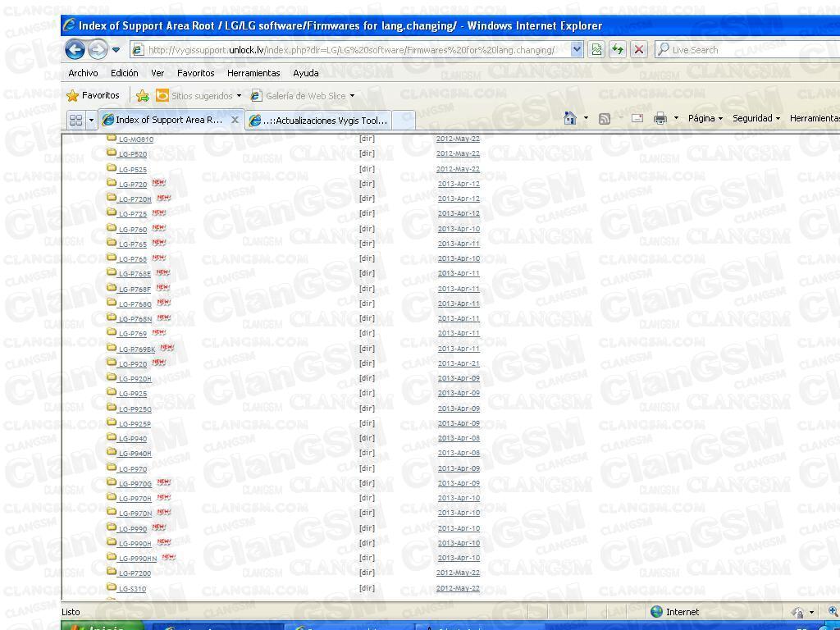This screenshot has width=840, height=630.
Task: Click the folder icon beside LG-P920
Action: coord(112,363)
